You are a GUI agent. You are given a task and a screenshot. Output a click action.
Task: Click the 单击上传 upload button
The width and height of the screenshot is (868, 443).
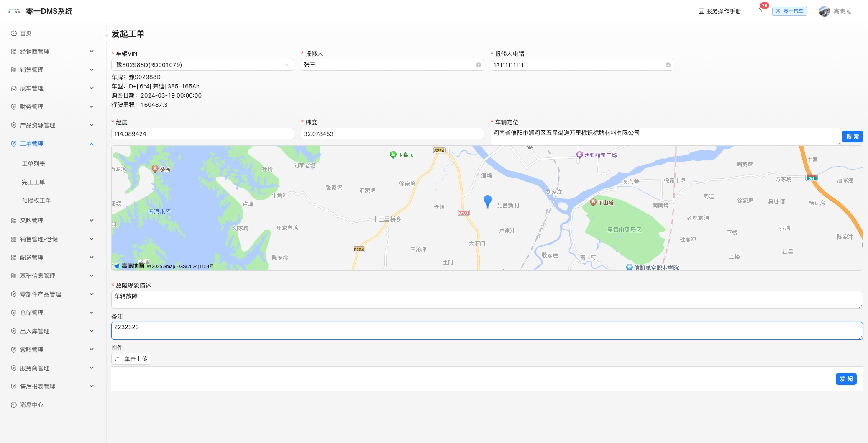[131, 359]
